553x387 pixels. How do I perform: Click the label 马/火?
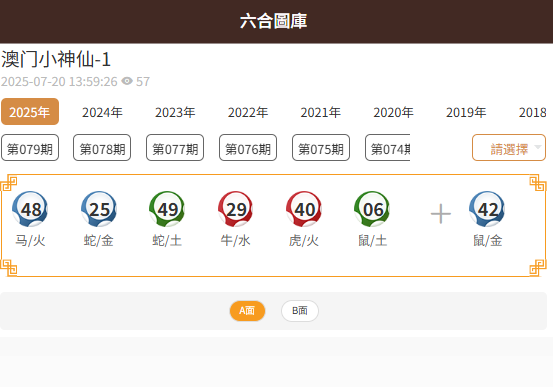point(30,241)
